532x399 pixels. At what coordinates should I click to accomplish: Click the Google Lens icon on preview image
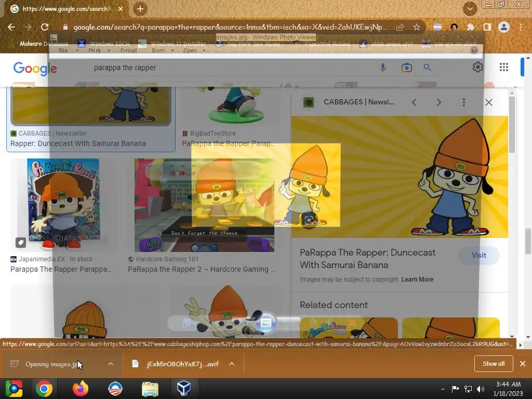pyautogui.click(x=309, y=220)
